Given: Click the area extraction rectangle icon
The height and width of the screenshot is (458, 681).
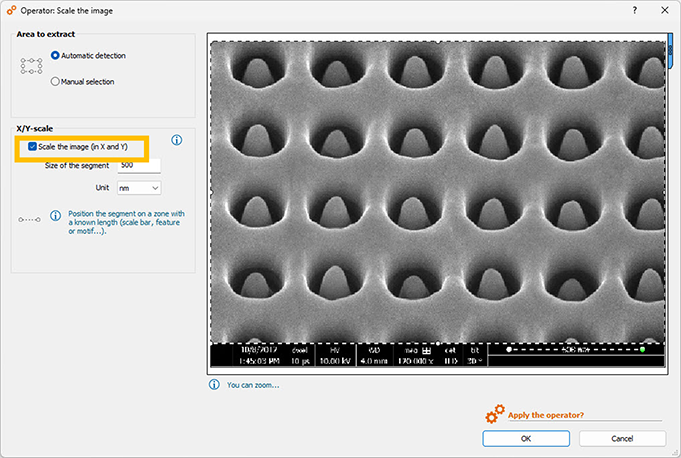Looking at the screenshot, I should coord(31,67).
